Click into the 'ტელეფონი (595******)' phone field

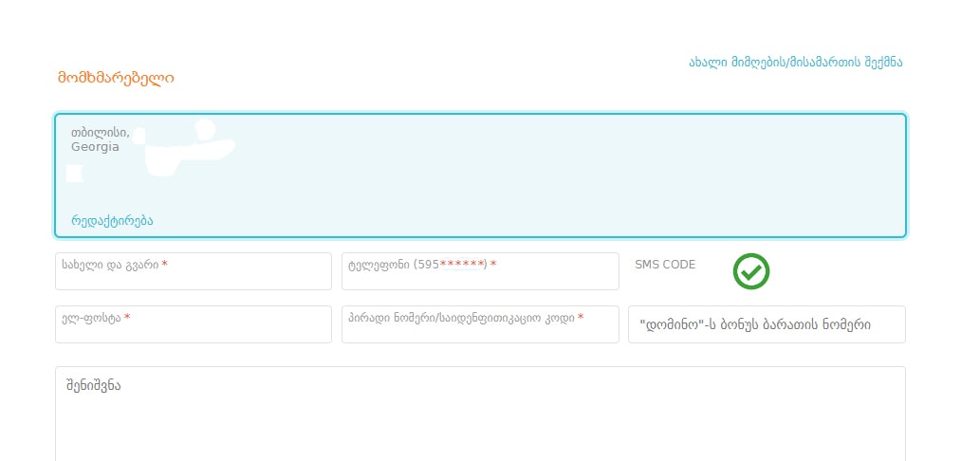480,272
